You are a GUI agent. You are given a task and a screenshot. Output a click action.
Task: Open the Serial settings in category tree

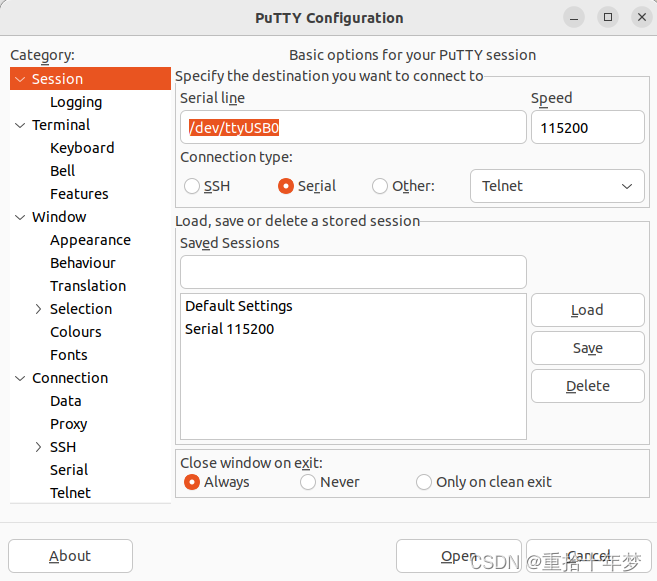point(69,470)
